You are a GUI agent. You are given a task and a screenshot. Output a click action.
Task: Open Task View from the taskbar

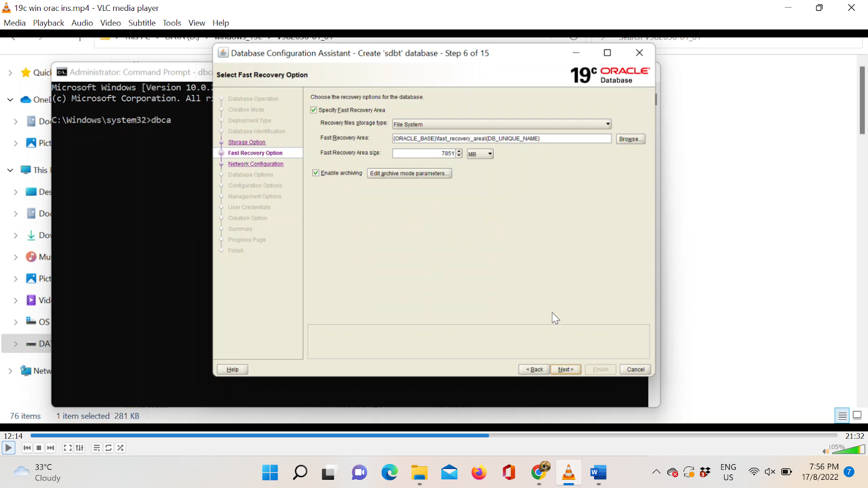click(328, 472)
